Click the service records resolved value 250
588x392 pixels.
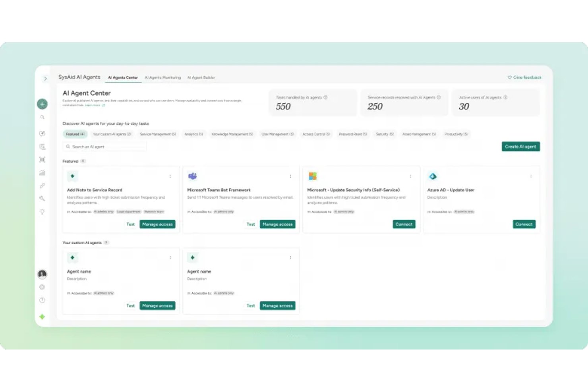[x=375, y=106]
